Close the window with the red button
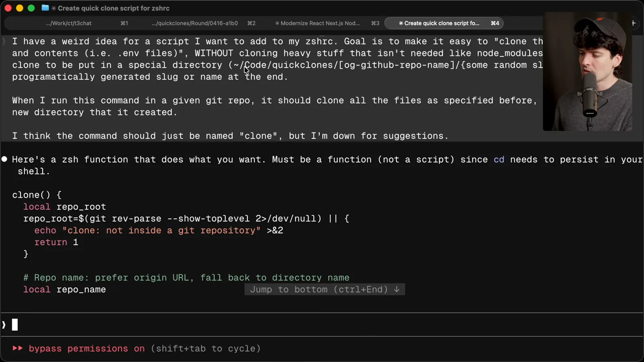Screen dimensions: 644x362 click(x=8, y=8)
